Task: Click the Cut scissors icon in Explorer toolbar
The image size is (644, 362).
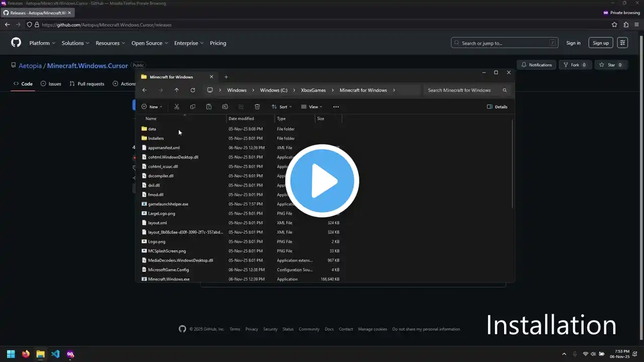Action: (x=177, y=107)
